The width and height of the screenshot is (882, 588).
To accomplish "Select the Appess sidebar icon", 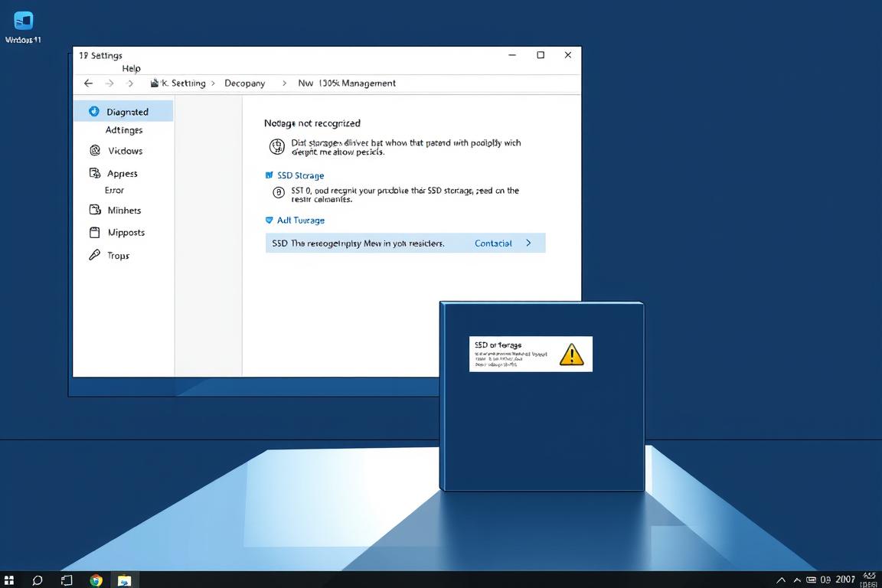I will pyautogui.click(x=95, y=173).
